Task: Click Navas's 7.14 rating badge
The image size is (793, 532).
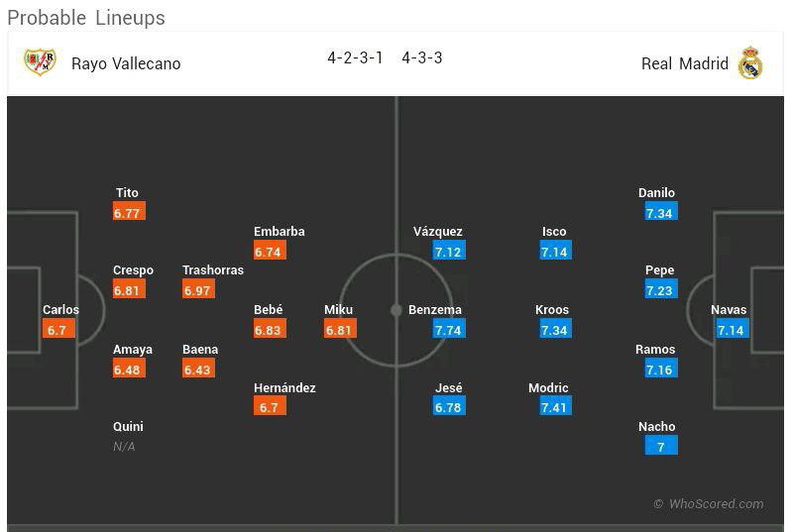Action: click(731, 330)
